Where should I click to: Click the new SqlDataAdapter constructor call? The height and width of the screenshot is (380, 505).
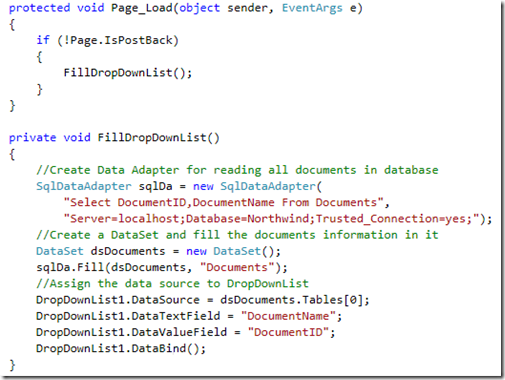coord(257,186)
